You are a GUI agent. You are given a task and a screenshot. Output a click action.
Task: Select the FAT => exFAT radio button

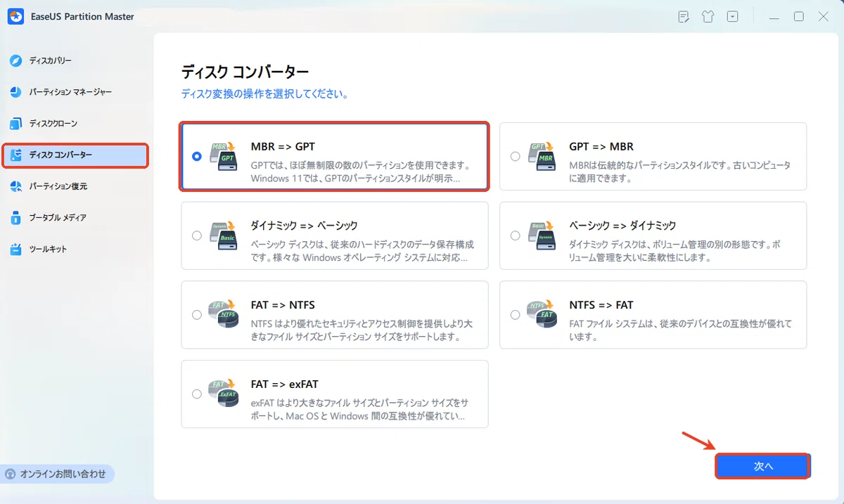click(197, 394)
